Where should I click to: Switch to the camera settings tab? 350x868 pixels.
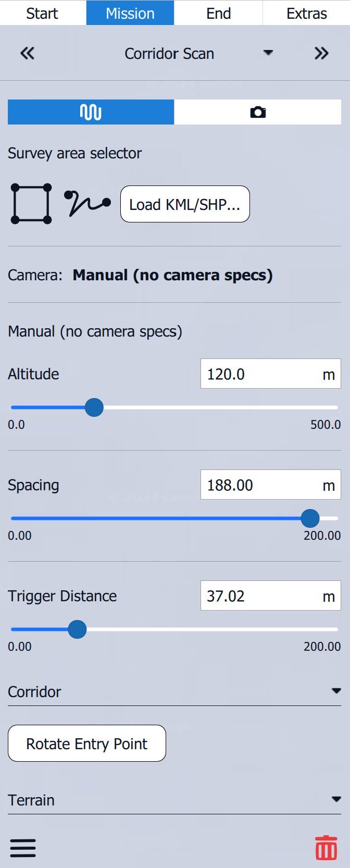click(x=258, y=112)
